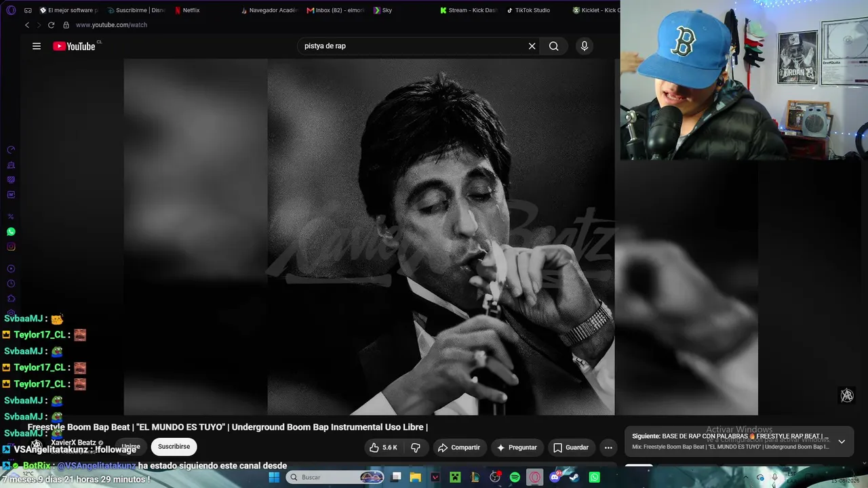Dislike the video with thumbs-down
The height and width of the screenshot is (488, 868).
[x=416, y=447]
